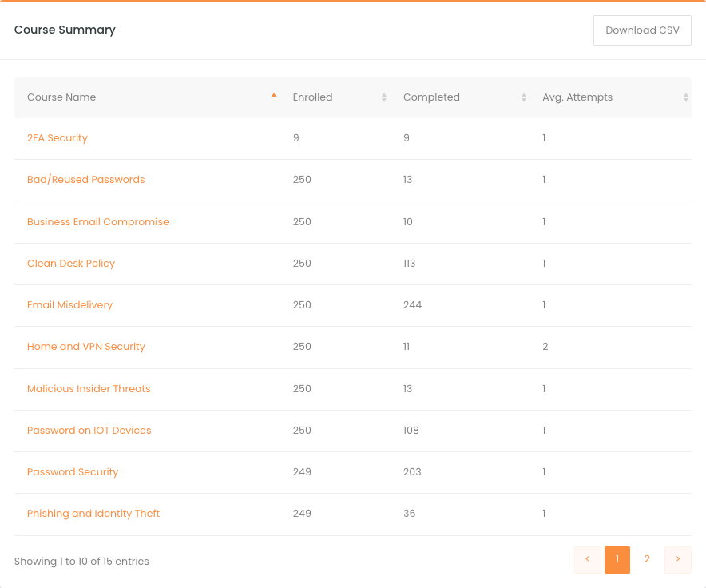View Phishing and Identity Theft course
The width and height of the screenshot is (706, 588).
(93, 513)
